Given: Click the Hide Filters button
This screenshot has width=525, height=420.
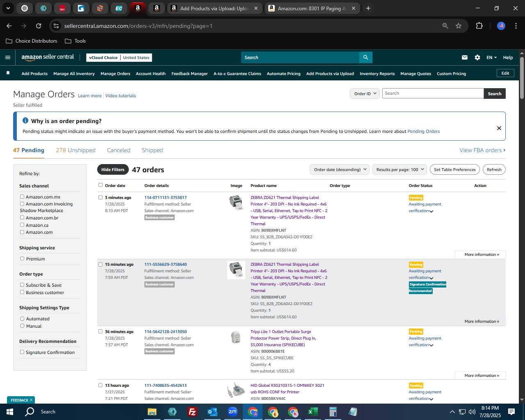Looking at the screenshot, I should (x=113, y=169).
